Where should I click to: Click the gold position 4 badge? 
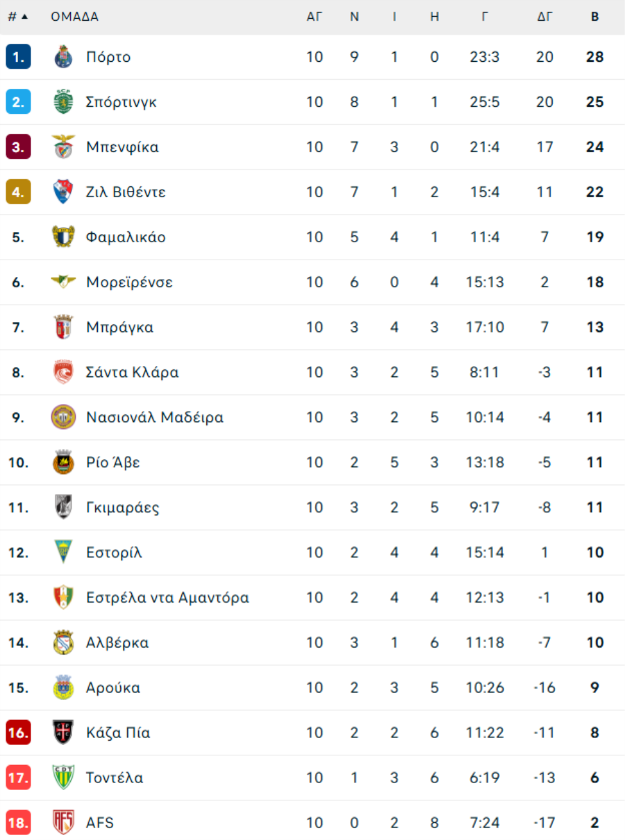(x=18, y=192)
